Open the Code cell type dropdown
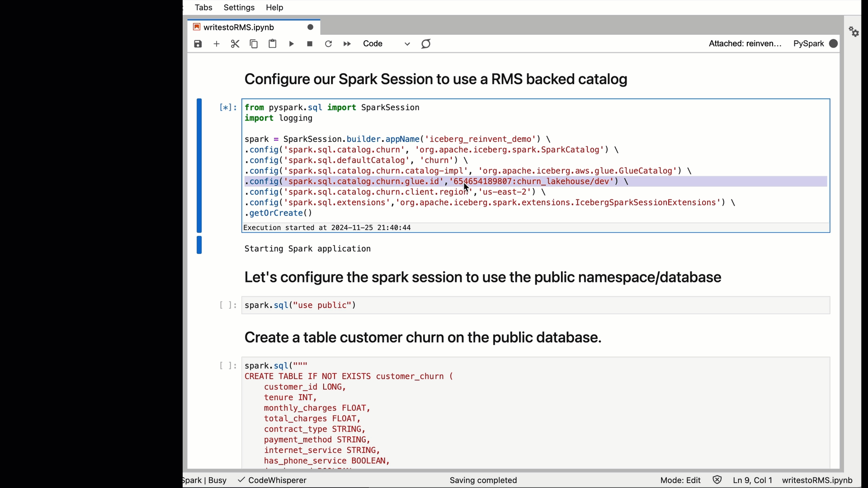Screen dimensions: 868x488 387,44
